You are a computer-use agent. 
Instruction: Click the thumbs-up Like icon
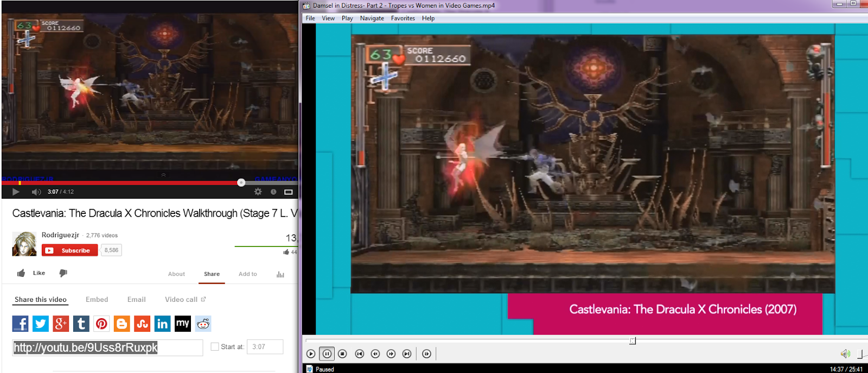21,273
